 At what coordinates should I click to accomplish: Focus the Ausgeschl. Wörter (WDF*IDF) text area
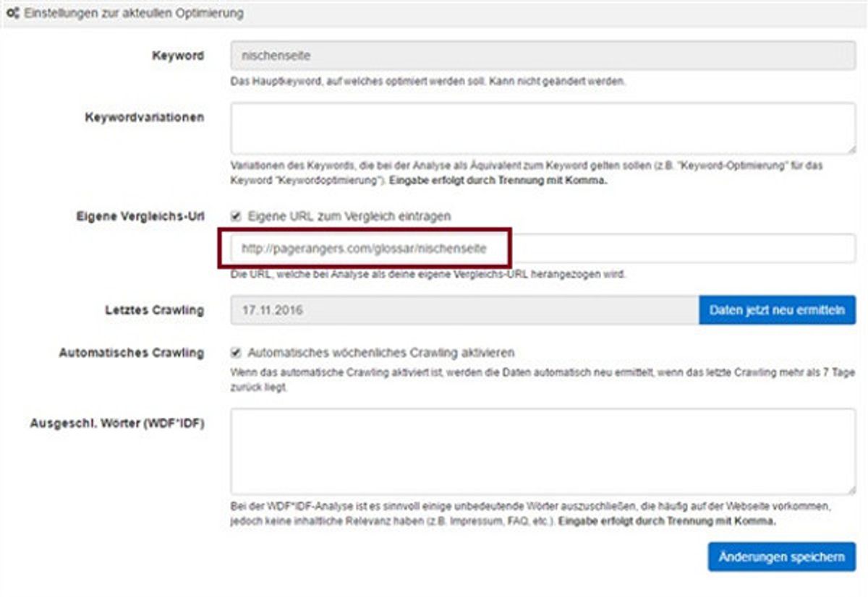pyautogui.click(x=543, y=452)
